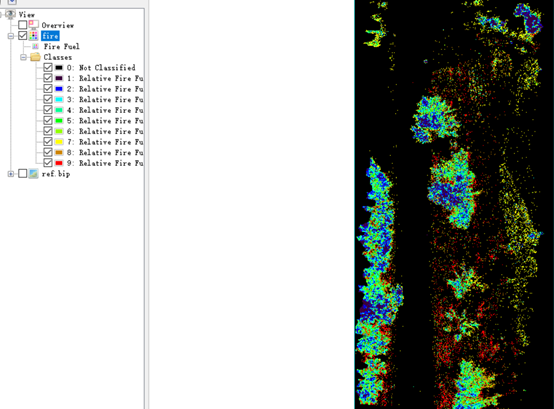The height and width of the screenshot is (409, 554).
Task: Select the 0: Not Classified class entry
Action: pos(101,67)
